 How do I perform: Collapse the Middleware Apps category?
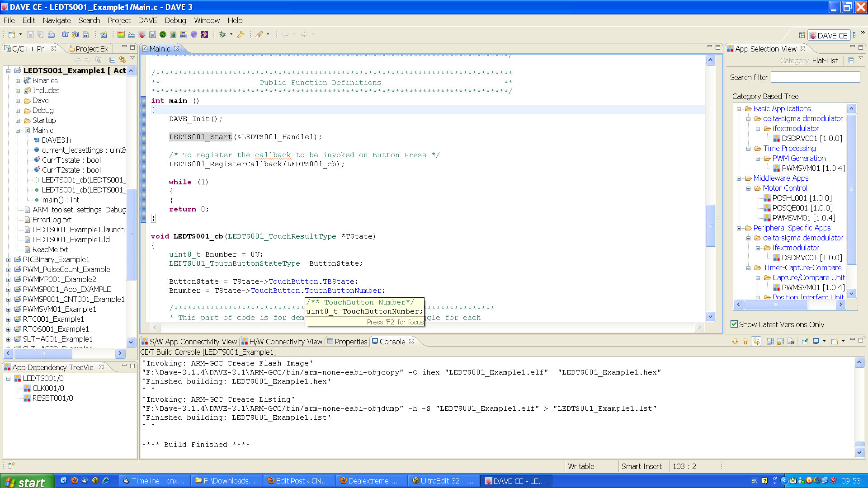(739, 178)
